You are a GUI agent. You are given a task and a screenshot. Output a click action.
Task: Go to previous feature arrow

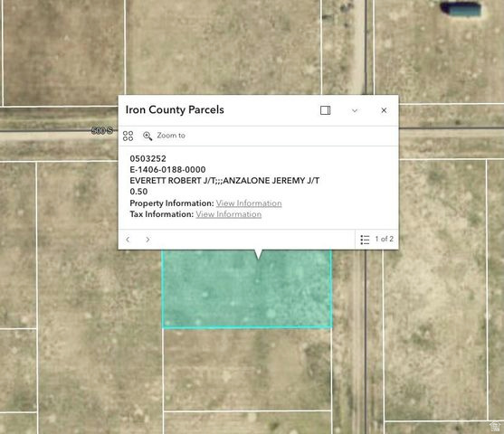coord(128,240)
